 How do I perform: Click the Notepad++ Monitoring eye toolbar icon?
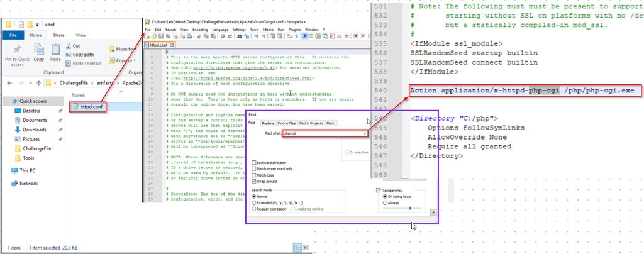pos(347,36)
